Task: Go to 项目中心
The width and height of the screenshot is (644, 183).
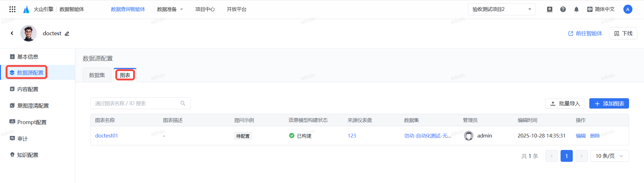Action: pos(205,9)
